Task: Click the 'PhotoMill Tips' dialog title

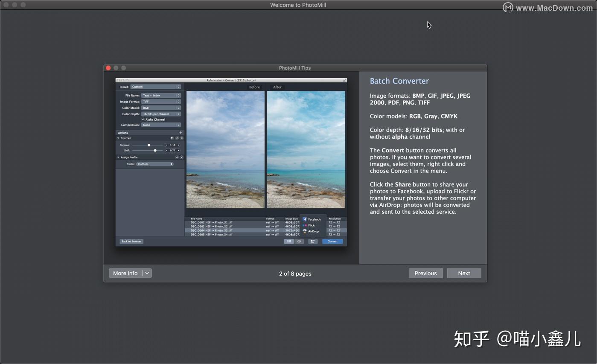Action: click(295, 68)
